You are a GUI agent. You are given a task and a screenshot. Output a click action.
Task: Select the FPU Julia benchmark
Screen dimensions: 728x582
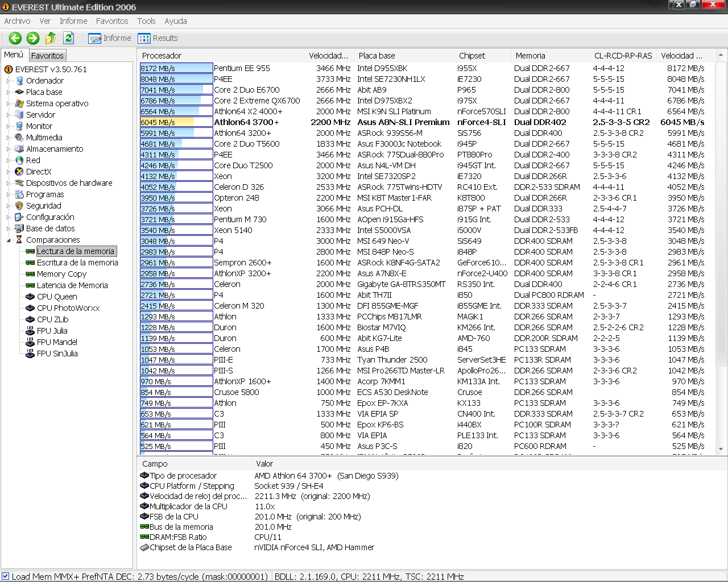(52, 331)
